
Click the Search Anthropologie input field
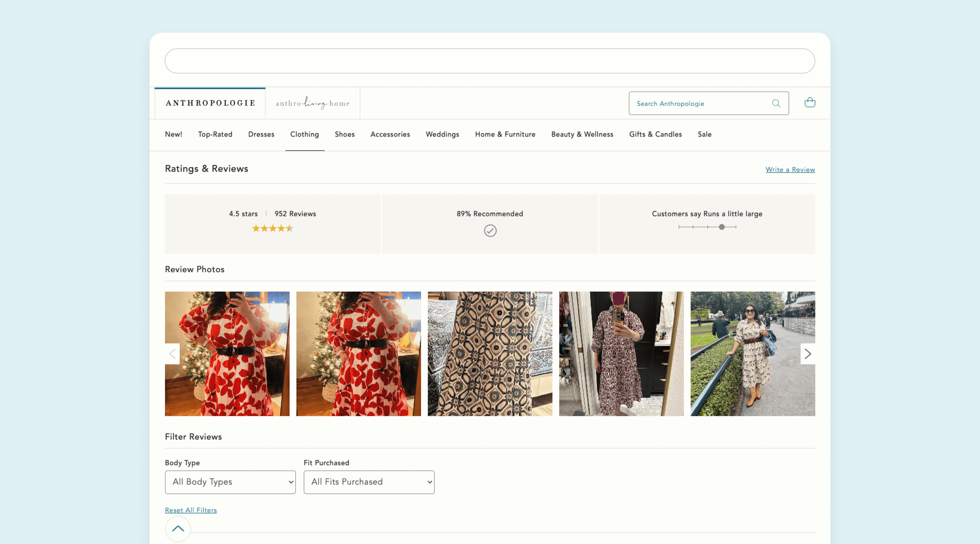tap(700, 103)
